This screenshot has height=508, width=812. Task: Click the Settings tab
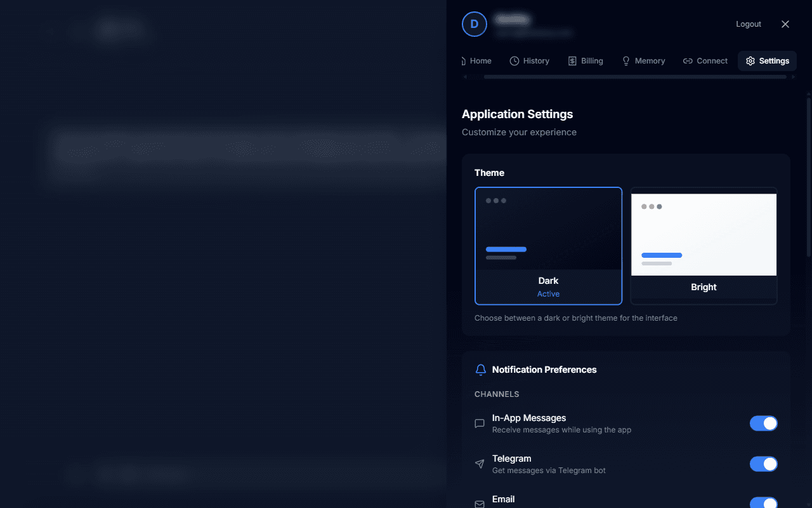point(768,61)
